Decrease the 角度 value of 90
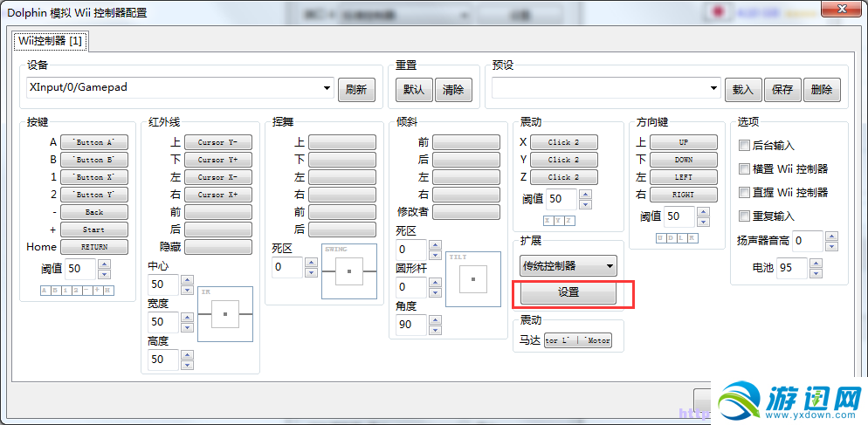The image size is (868, 425). (x=436, y=331)
